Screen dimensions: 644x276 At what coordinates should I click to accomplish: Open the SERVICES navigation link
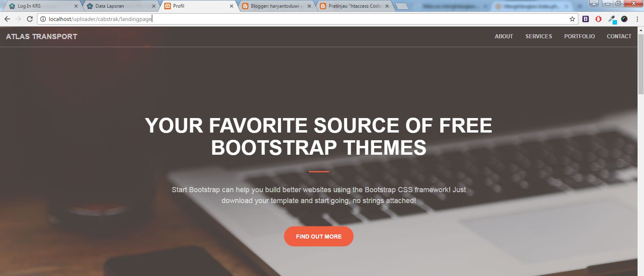pos(538,36)
